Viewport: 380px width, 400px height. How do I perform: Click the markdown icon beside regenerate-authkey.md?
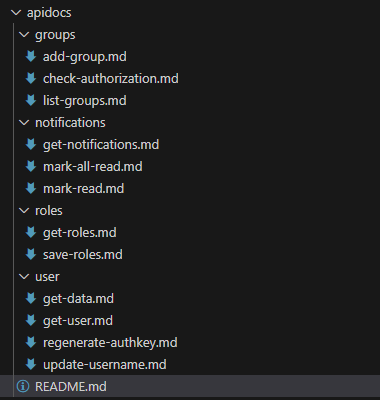click(x=31, y=342)
